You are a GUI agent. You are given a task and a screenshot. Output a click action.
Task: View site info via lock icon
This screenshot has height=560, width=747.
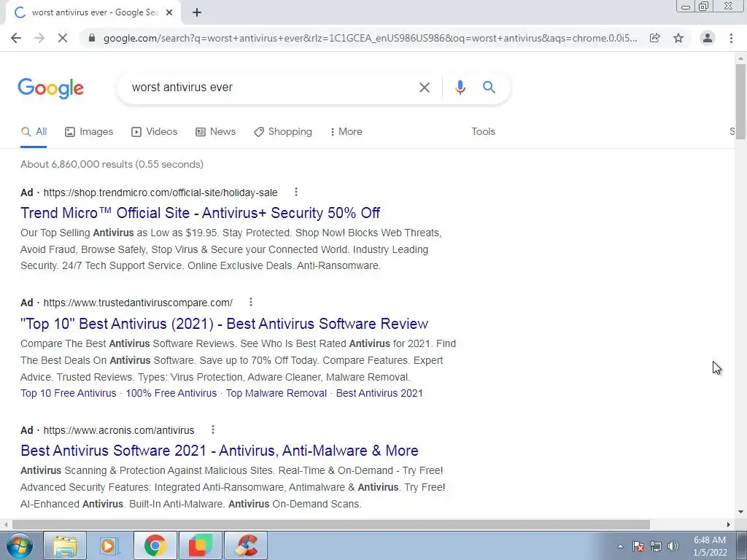coord(92,38)
